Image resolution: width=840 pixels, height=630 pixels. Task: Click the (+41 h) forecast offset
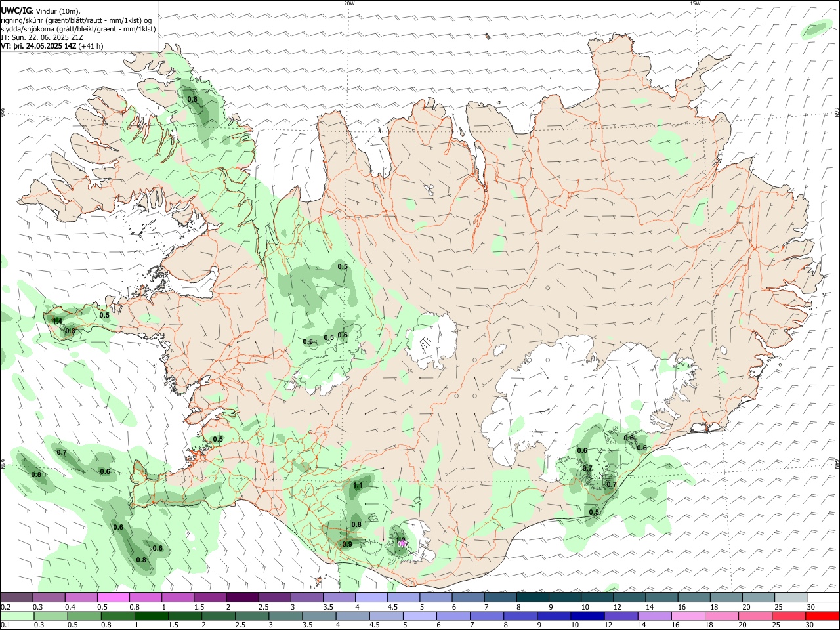(x=91, y=46)
